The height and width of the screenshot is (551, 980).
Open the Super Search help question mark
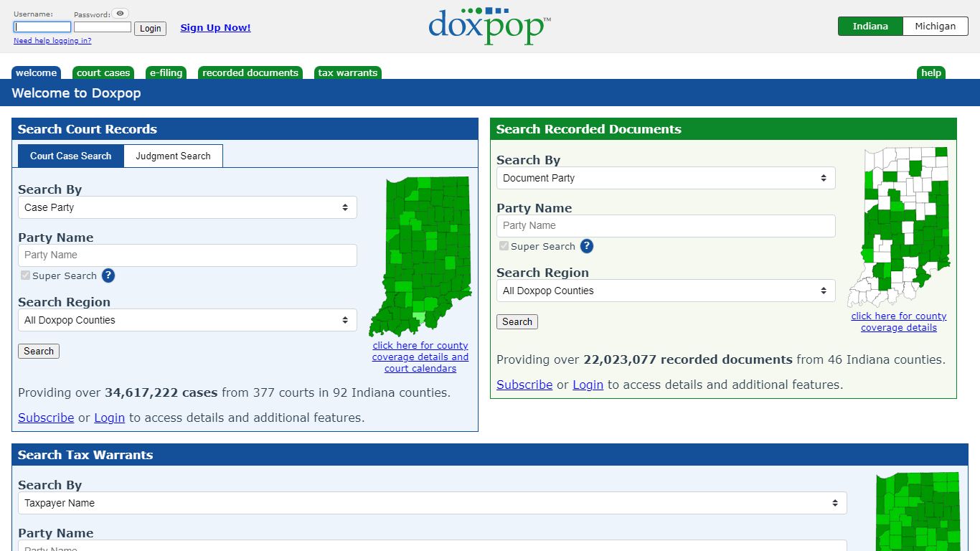click(108, 275)
